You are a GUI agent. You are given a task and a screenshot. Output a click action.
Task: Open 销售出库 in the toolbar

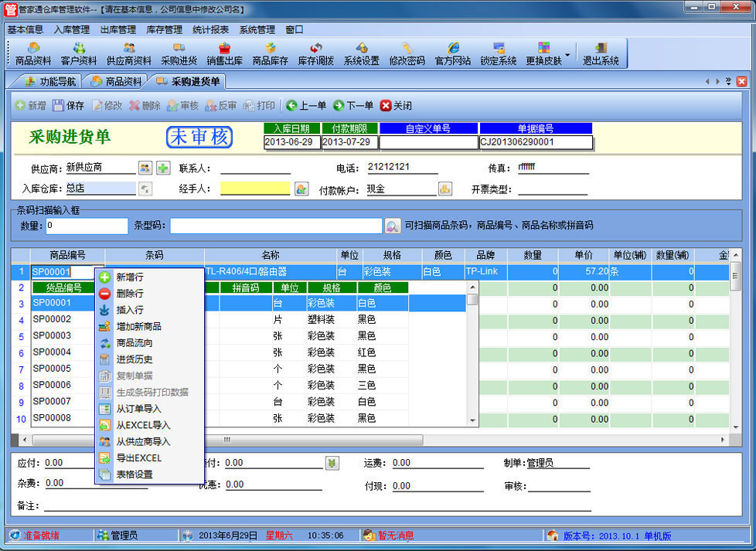coord(224,53)
